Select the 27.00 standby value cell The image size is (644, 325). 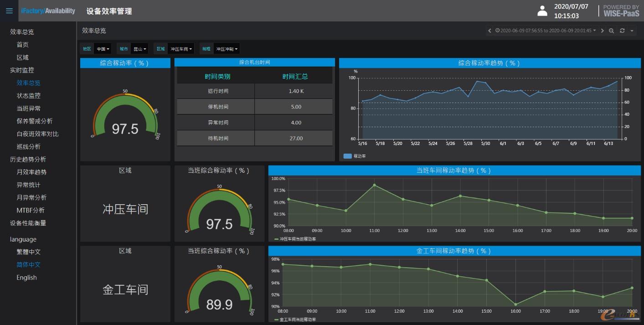pos(294,138)
